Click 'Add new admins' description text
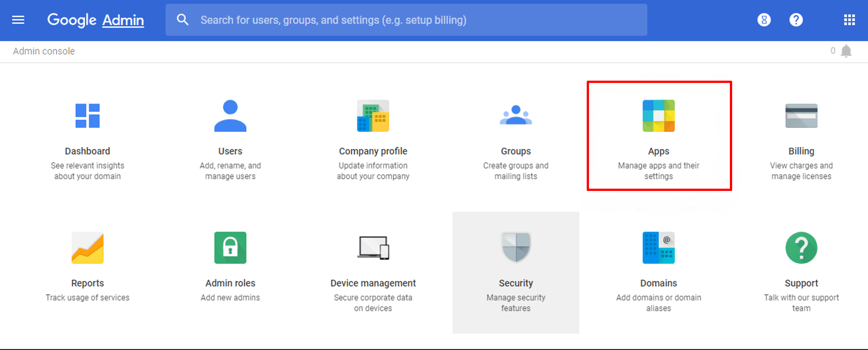This screenshot has height=350, width=868. [x=230, y=298]
